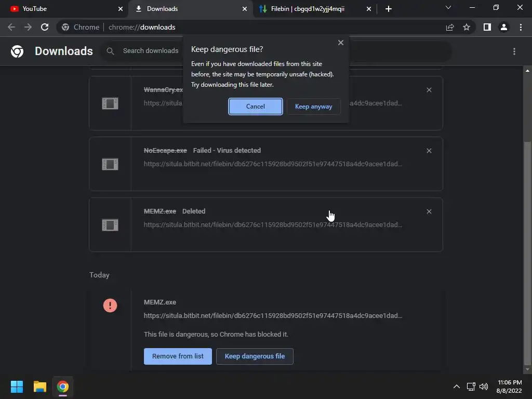
Task: Open the deleted MEMZ.exe source URL
Action: [x=273, y=224]
